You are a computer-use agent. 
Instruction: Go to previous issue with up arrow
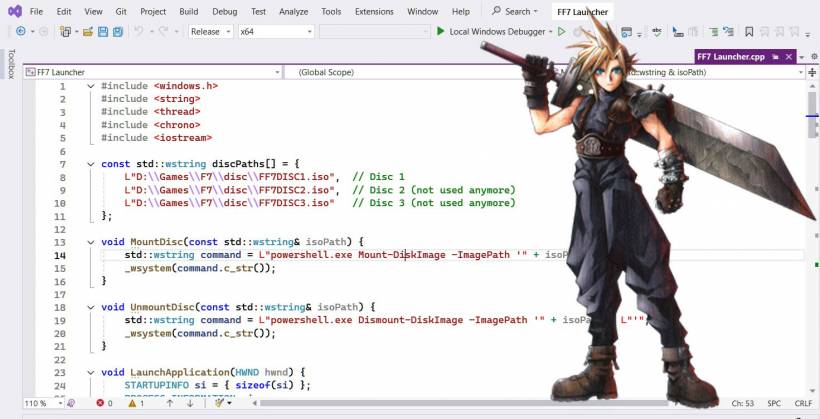(170, 403)
